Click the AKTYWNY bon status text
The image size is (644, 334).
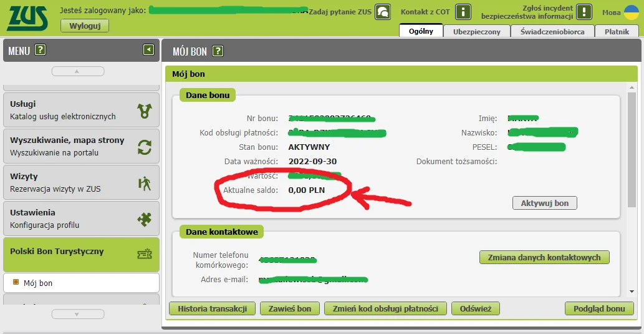click(x=309, y=147)
